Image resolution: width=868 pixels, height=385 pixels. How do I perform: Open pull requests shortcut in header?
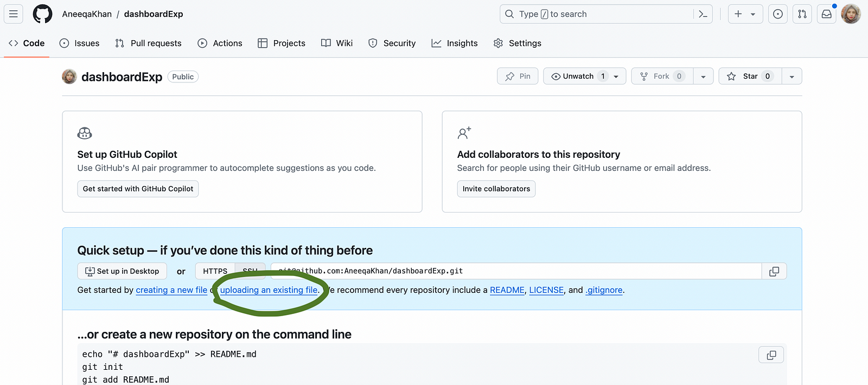click(x=802, y=14)
